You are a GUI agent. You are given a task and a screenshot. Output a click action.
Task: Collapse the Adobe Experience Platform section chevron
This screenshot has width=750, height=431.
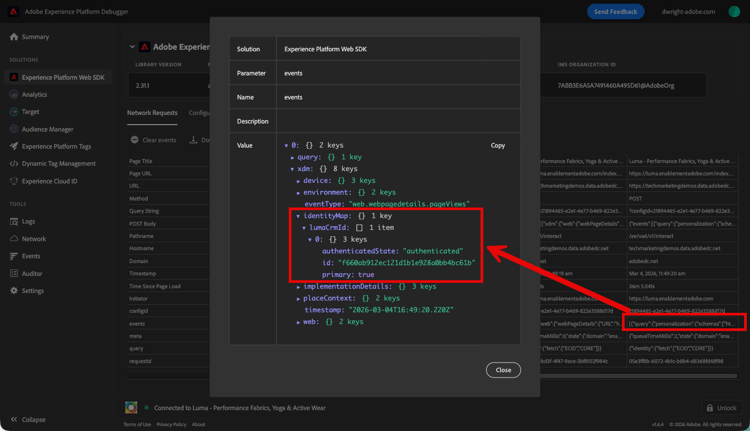pyautogui.click(x=132, y=47)
